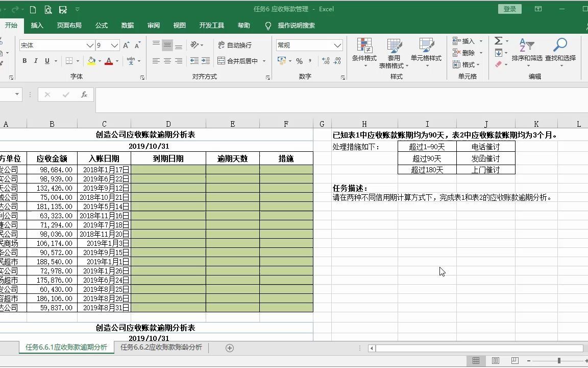
Task: Toggle italic formatting
Action: coord(36,61)
